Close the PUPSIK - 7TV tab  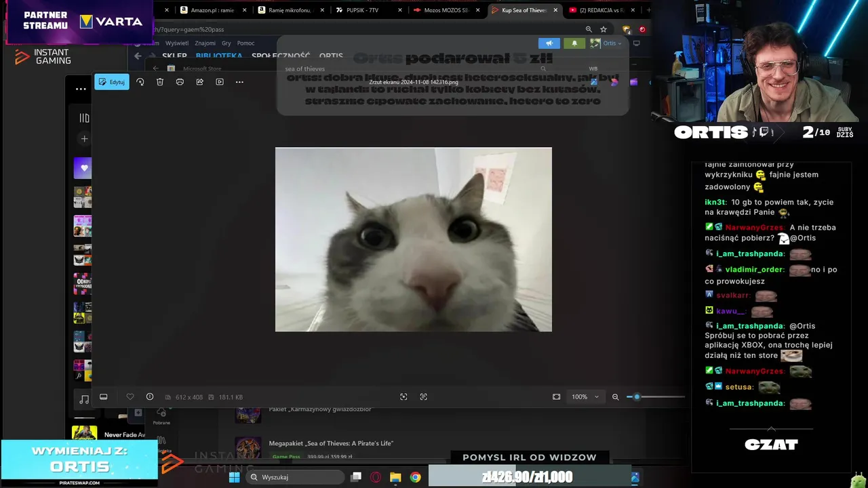[x=400, y=10]
